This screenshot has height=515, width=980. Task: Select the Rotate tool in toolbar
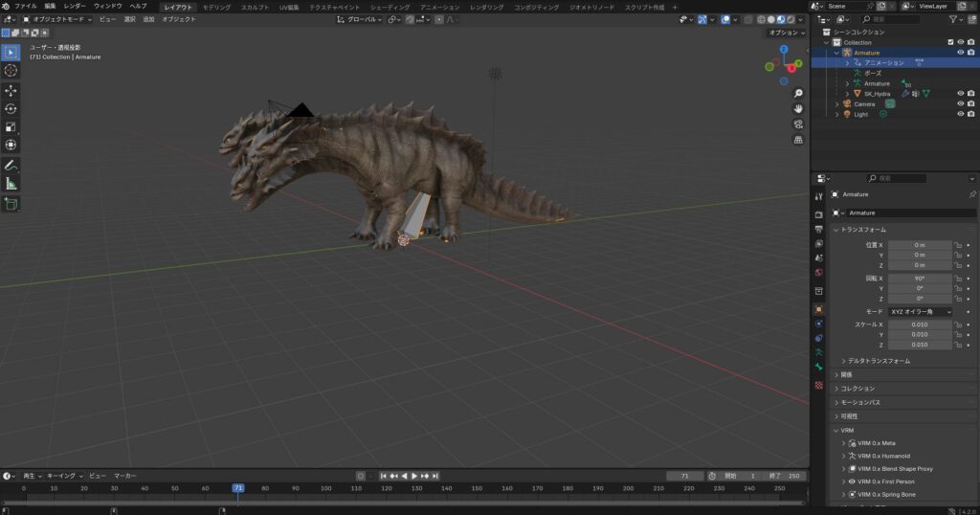[x=11, y=109]
